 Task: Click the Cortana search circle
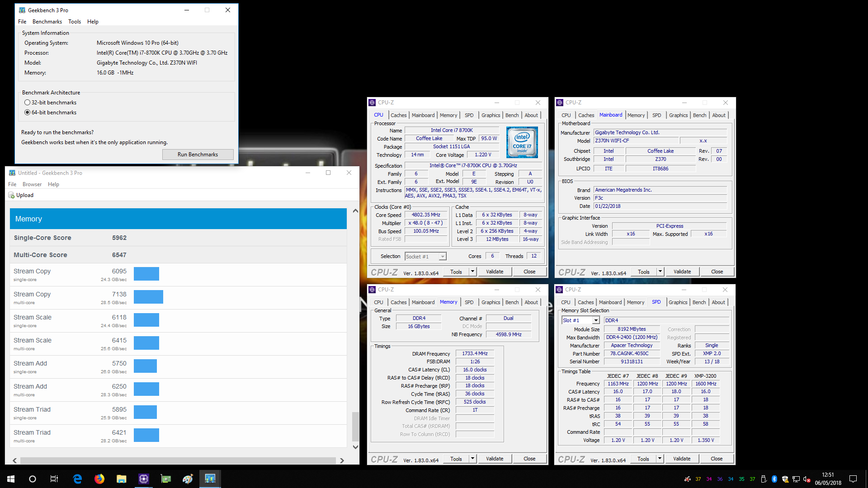33,479
